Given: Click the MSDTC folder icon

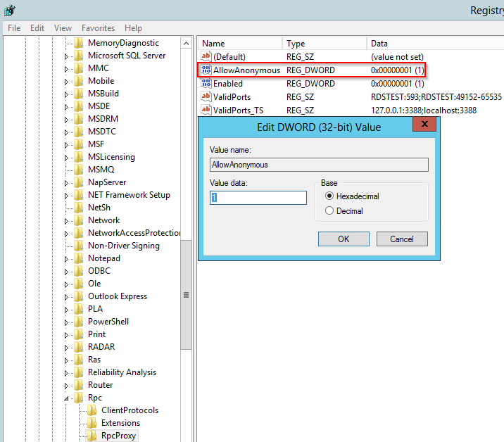Looking at the screenshot, I should point(78,132).
